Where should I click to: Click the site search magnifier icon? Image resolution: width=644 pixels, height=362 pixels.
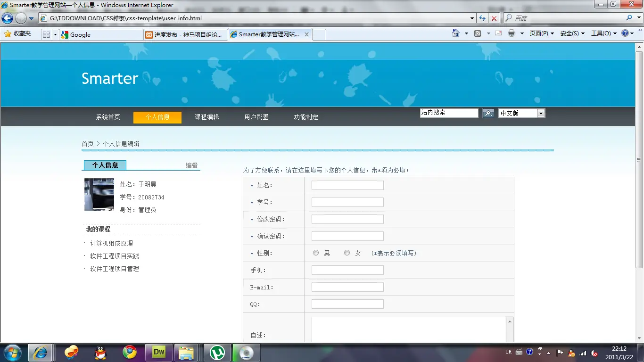488,113
